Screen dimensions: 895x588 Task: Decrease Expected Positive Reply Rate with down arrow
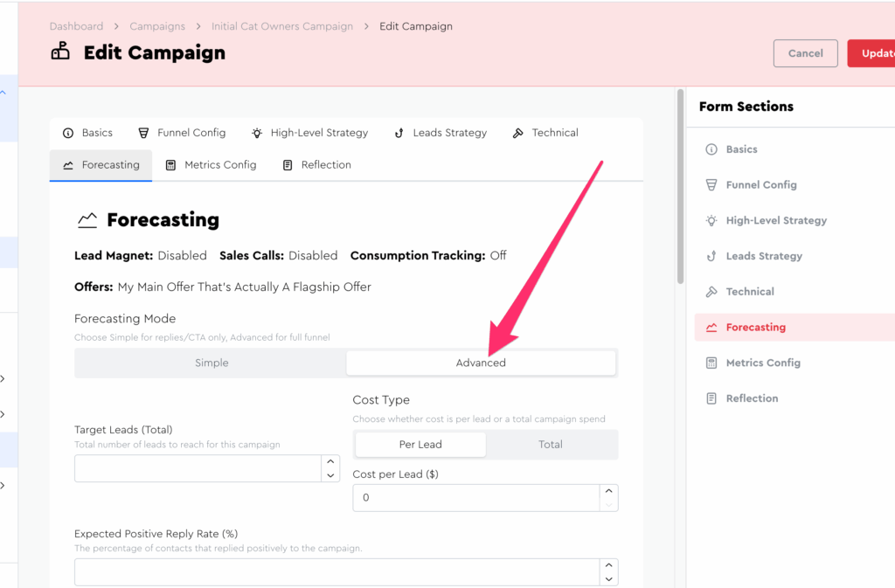click(609, 579)
